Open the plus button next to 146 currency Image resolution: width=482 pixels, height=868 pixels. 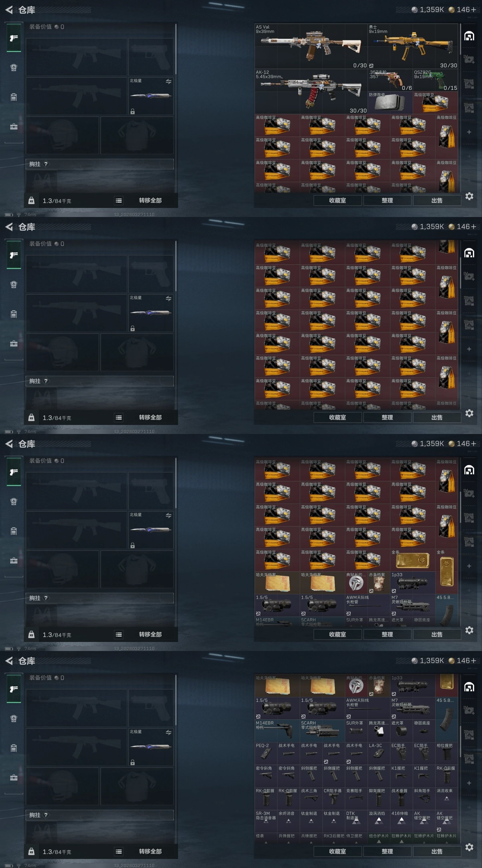(x=473, y=10)
